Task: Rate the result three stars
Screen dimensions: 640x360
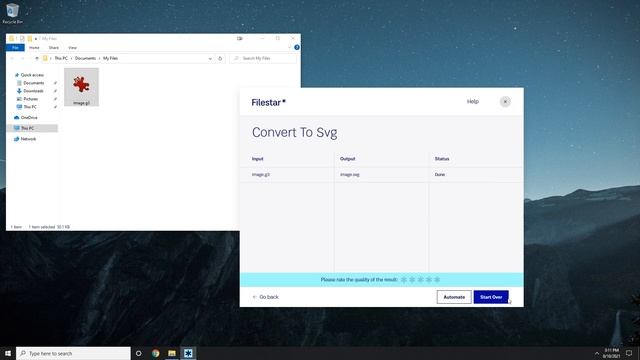Action: [x=420, y=280]
